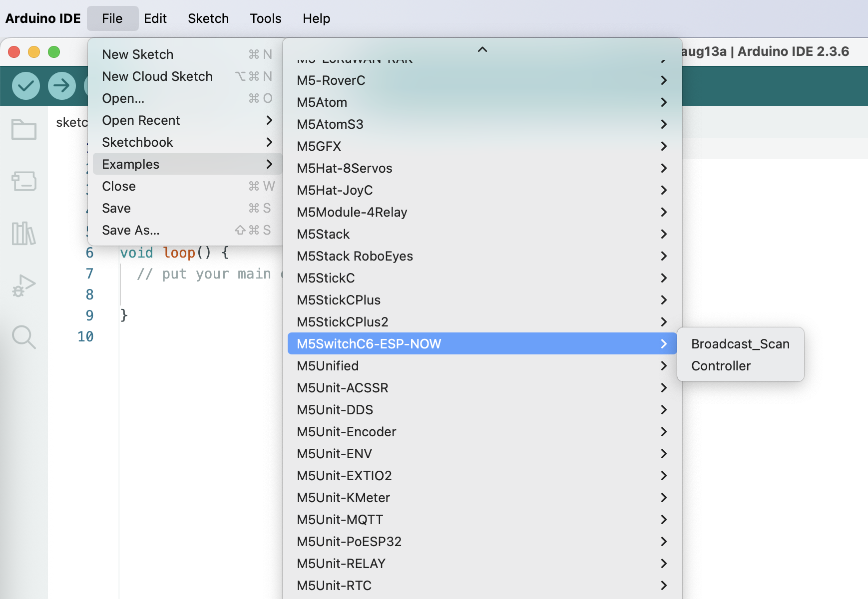The width and height of the screenshot is (868, 599).
Task: Expand M5Unit-Encoder examples
Action: [x=482, y=432]
